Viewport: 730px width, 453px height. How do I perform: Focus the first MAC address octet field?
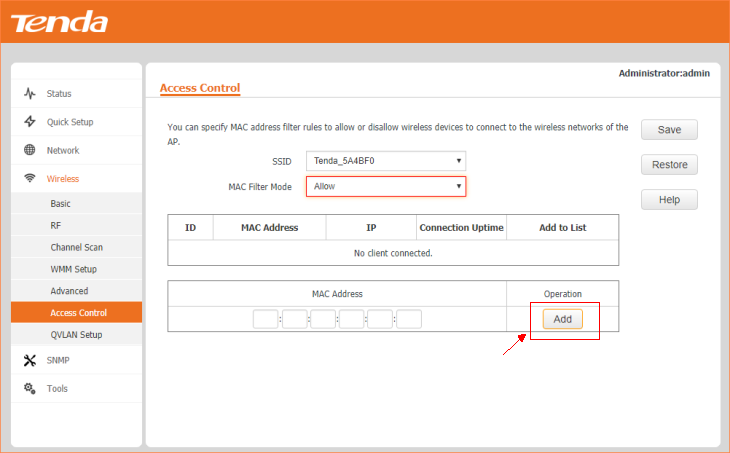click(x=265, y=320)
